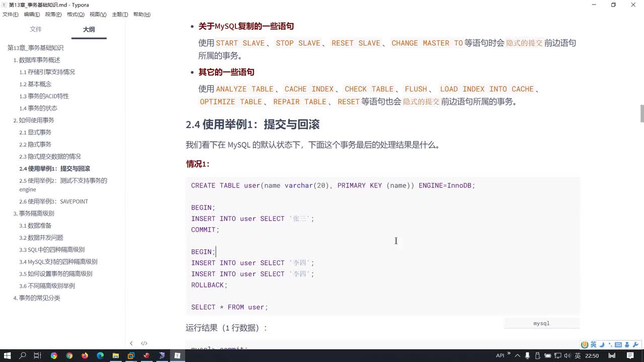Select the 大纲 outline tab
This screenshot has height=362, width=644.
[x=89, y=30]
